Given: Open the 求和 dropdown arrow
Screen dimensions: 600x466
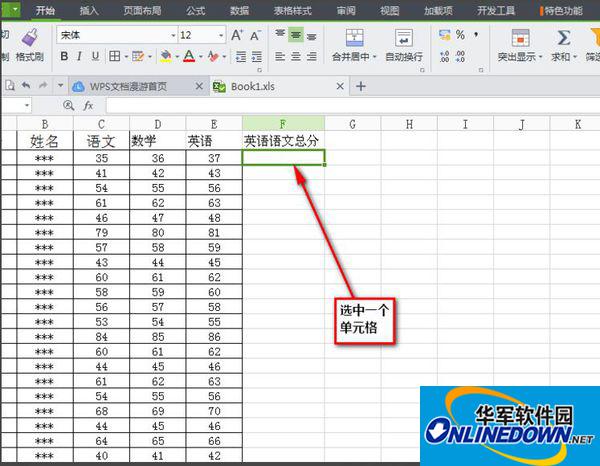Looking at the screenshot, I should coord(575,57).
